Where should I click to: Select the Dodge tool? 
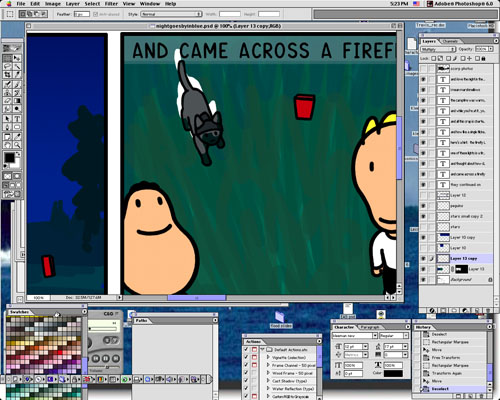(x=17, y=109)
